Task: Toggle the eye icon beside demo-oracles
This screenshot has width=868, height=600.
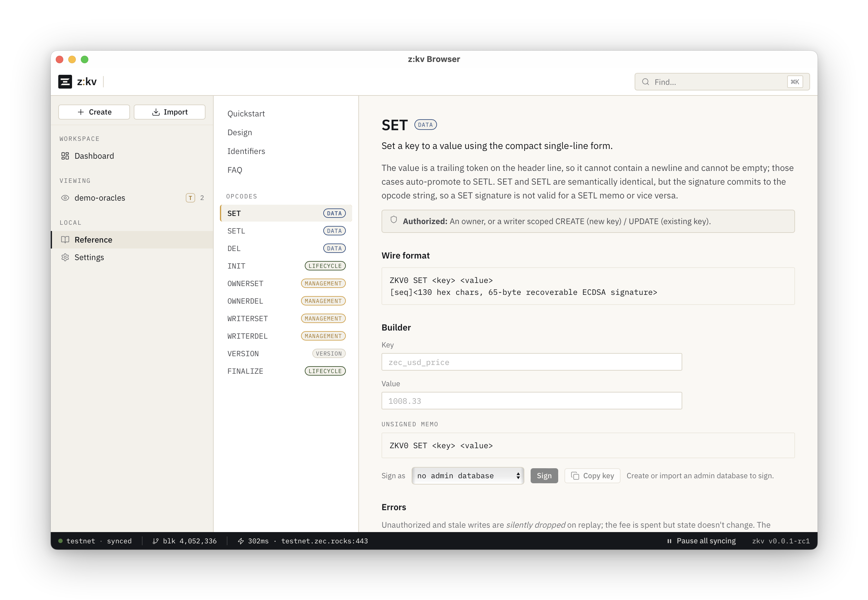Action: pyautogui.click(x=65, y=198)
